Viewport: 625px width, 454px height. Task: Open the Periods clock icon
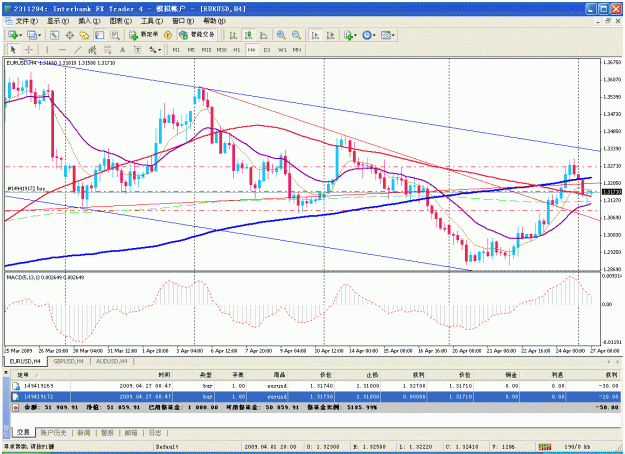coord(367,35)
